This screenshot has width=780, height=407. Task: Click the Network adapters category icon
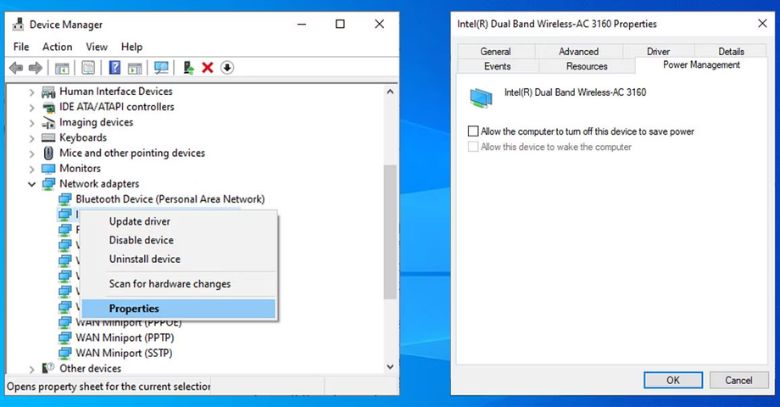pos(48,184)
